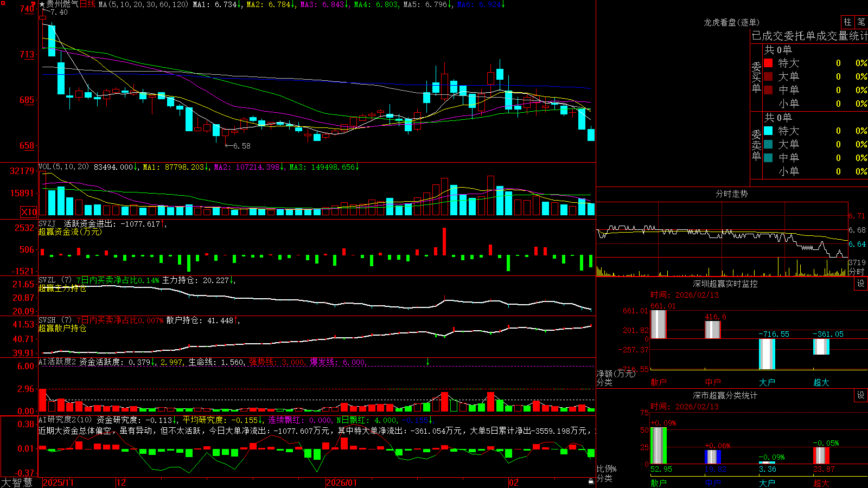Click the 2026/01 timeline marker
Viewport: 868px width, 488px height.
[x=342, y=483]
